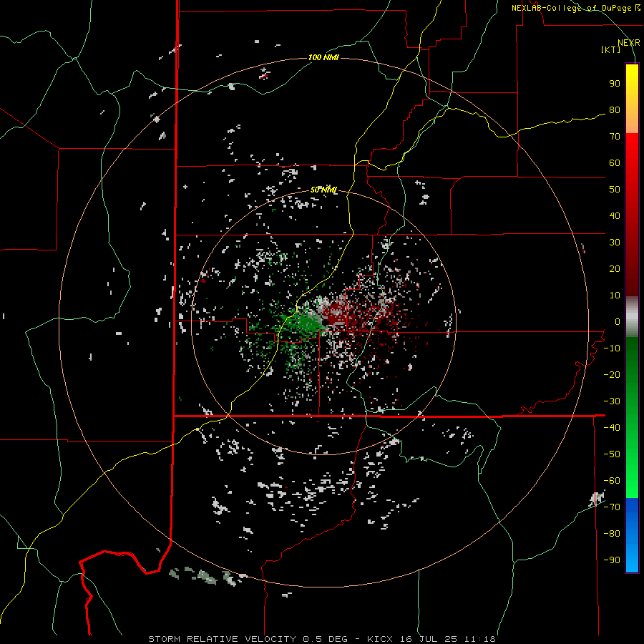Click the 10 value on the velocity scale
Image resolution: width=644 pixels, height=644 pixels.
(x=615, y=296)
